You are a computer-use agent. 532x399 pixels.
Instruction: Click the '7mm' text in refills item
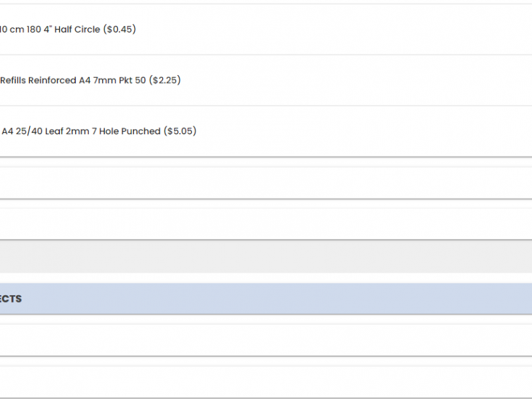click(x=104, y=80)
